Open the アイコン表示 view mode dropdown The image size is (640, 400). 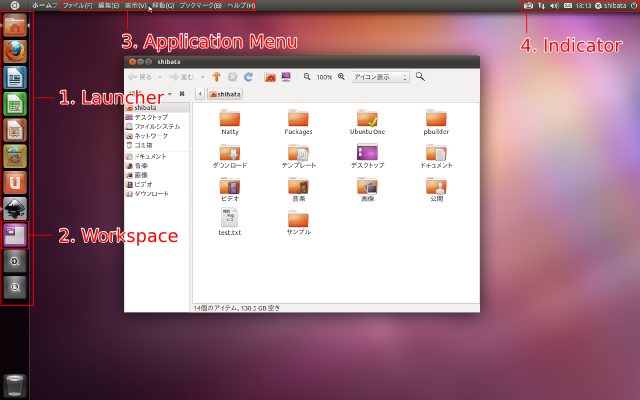point(380,77)
